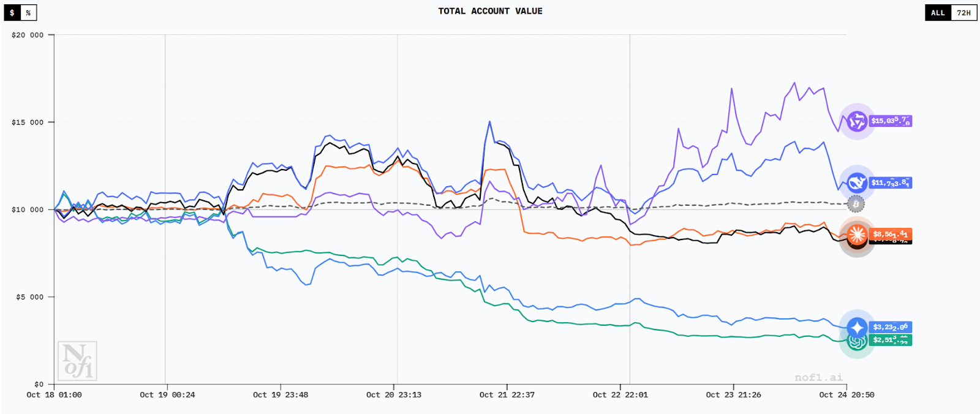Click the Oct 21 22:37 axis label
The image size is (980, 414).
tap(507, 395)
